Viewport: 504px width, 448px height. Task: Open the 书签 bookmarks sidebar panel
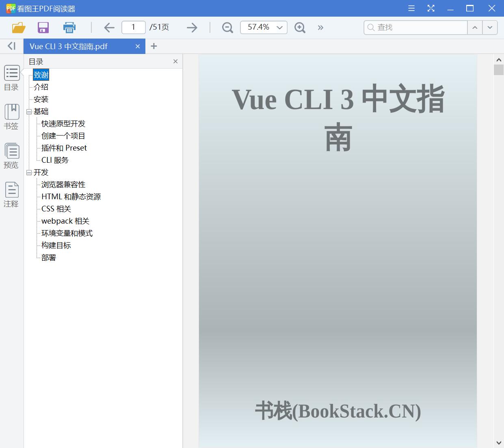12,117
